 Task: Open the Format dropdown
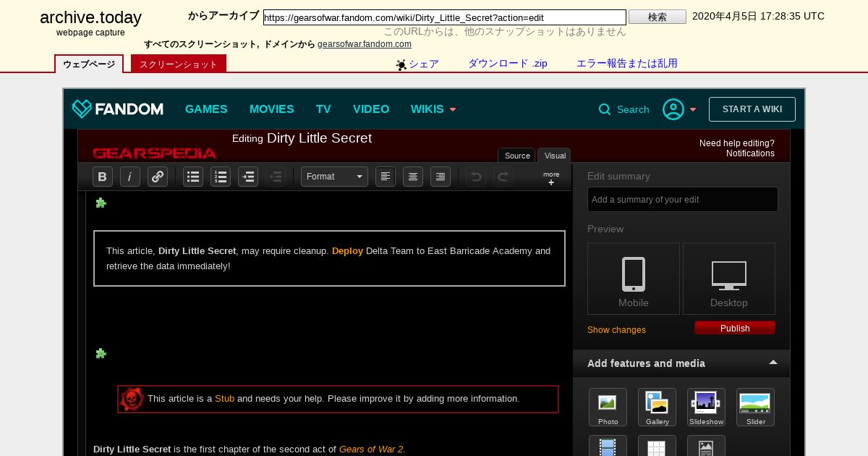coord(334,177)
